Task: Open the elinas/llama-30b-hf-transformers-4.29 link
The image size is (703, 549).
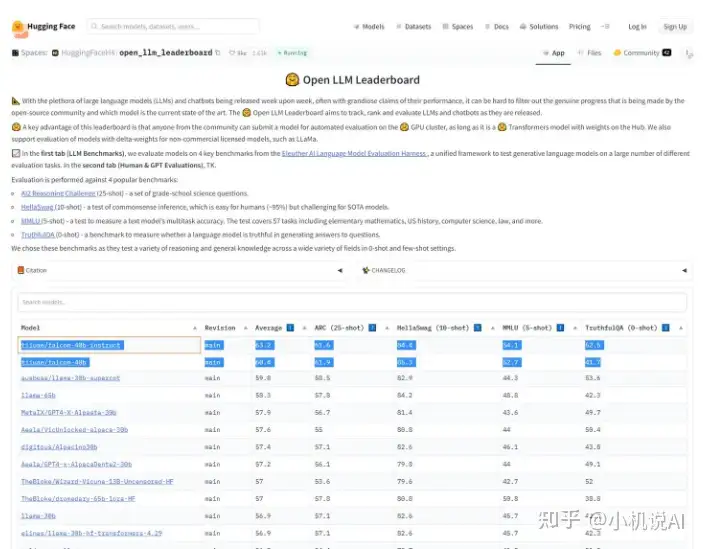Action: [91, 533]
